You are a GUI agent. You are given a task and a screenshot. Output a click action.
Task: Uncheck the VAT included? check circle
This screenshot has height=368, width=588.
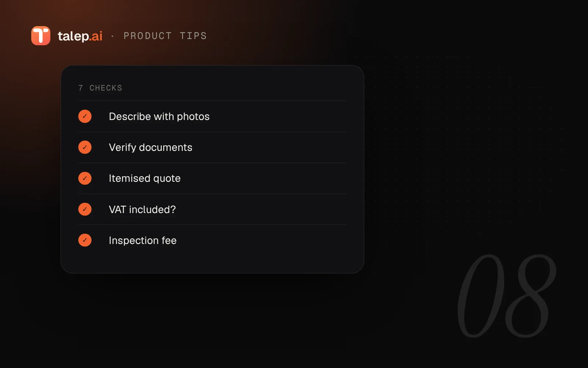(85, 209)
